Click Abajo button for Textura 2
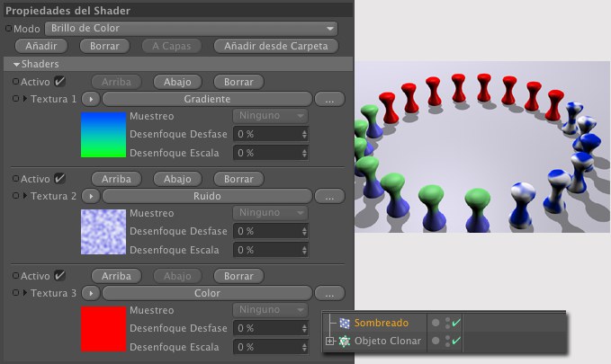 point(177,179)
